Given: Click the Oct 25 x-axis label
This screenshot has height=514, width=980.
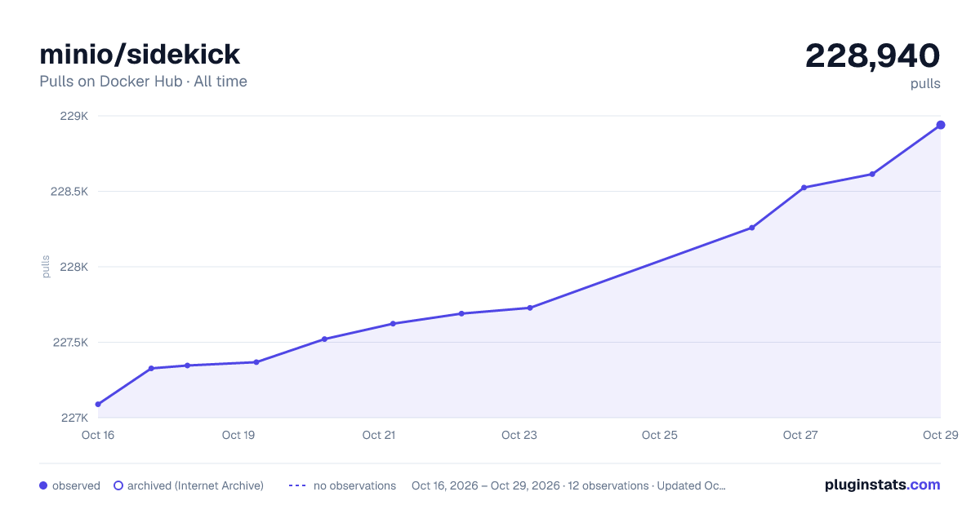Looking at the screenshot, I should [x=660, y=435].
